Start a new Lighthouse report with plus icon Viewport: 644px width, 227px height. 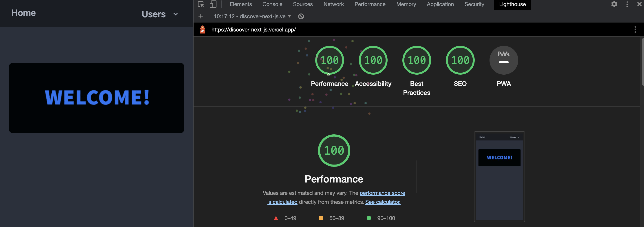(x=201, y=16)
